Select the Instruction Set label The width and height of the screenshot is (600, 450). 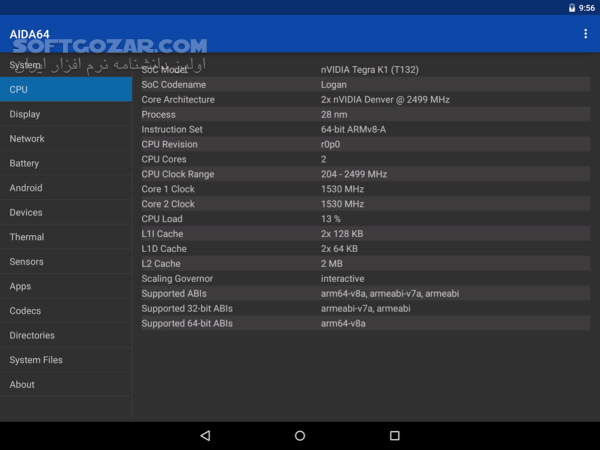pos(172,129)
